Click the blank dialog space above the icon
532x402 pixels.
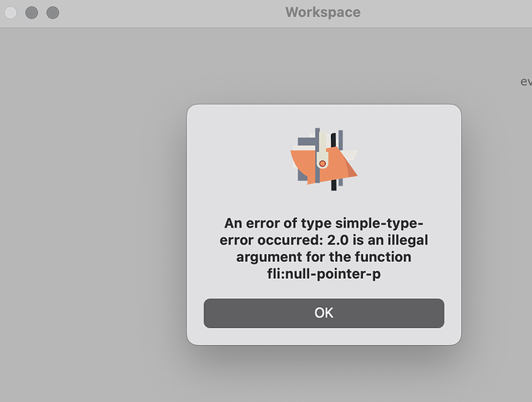324,116
